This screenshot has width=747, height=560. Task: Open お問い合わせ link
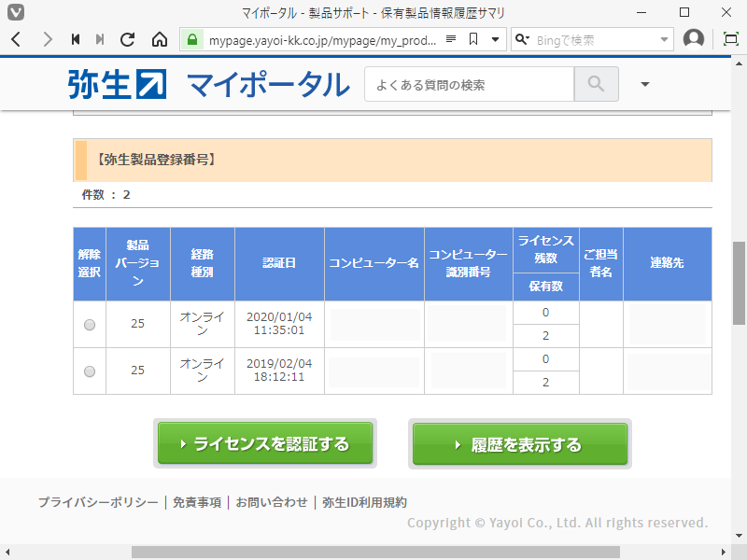pyautogui.click(x=272, y=502)
